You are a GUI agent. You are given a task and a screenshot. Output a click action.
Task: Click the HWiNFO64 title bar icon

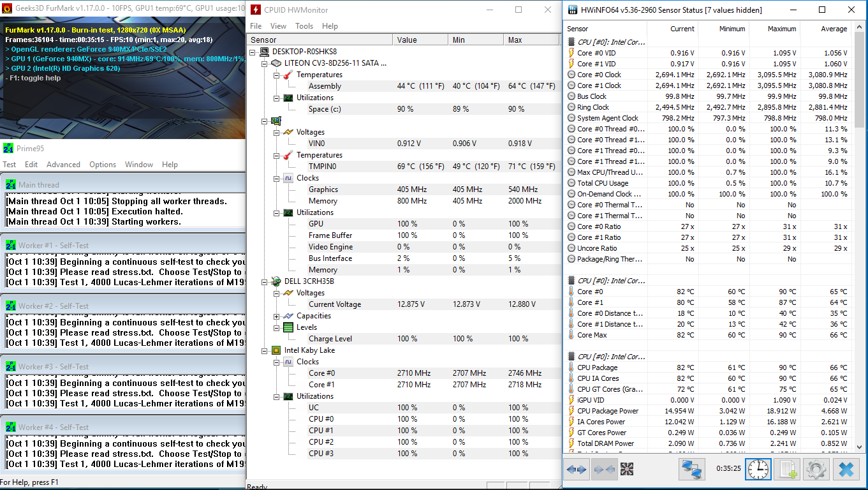571,10
